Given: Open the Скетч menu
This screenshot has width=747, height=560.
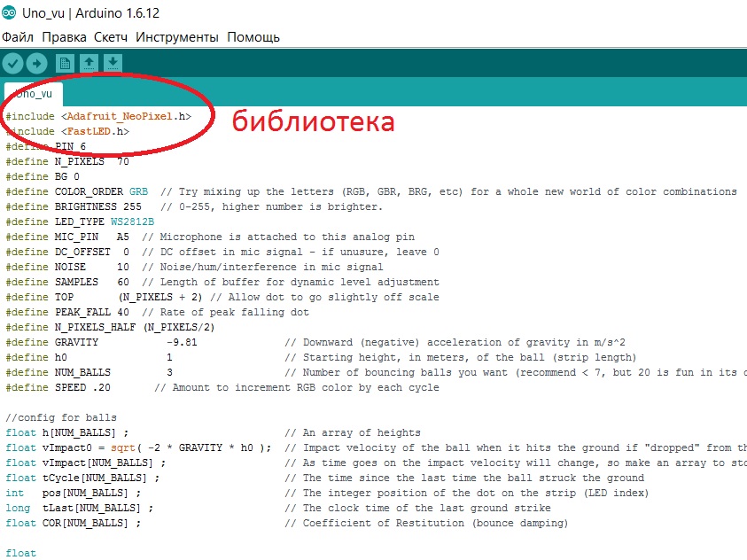Looking at the screenshot, I should coord(111,37).
